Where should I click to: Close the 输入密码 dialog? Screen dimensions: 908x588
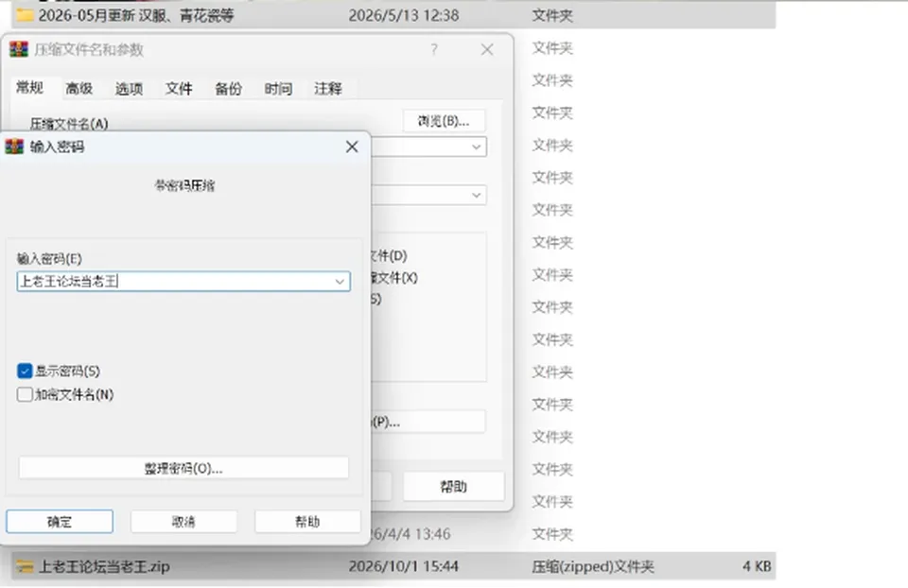click(352, 147)
